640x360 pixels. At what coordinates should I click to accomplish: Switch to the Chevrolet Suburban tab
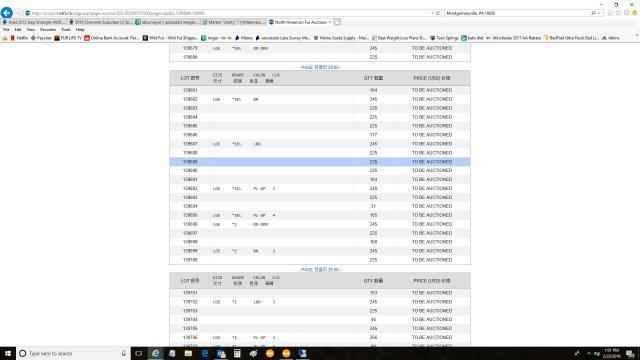101,22
